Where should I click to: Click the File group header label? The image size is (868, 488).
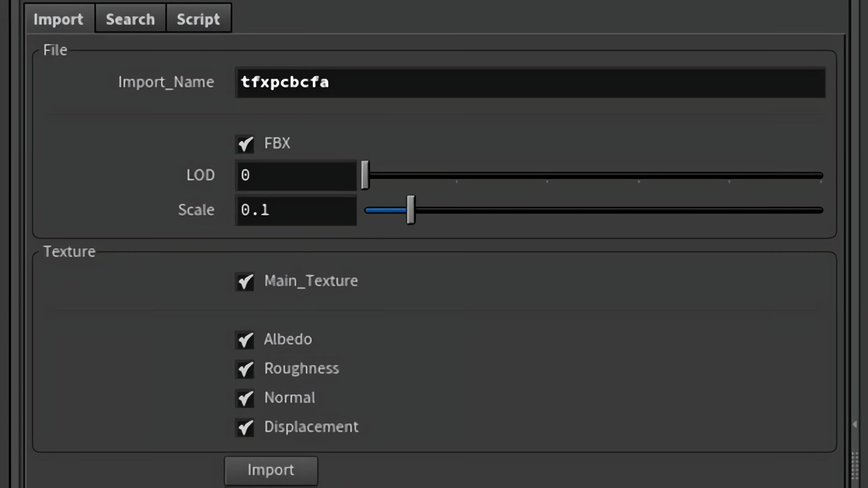[x=55, y=50]
